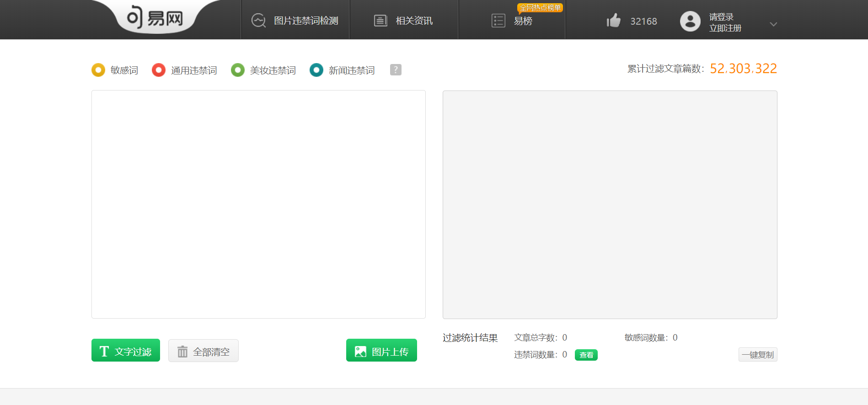Click inside the left text input area

(x=258, y=204)
